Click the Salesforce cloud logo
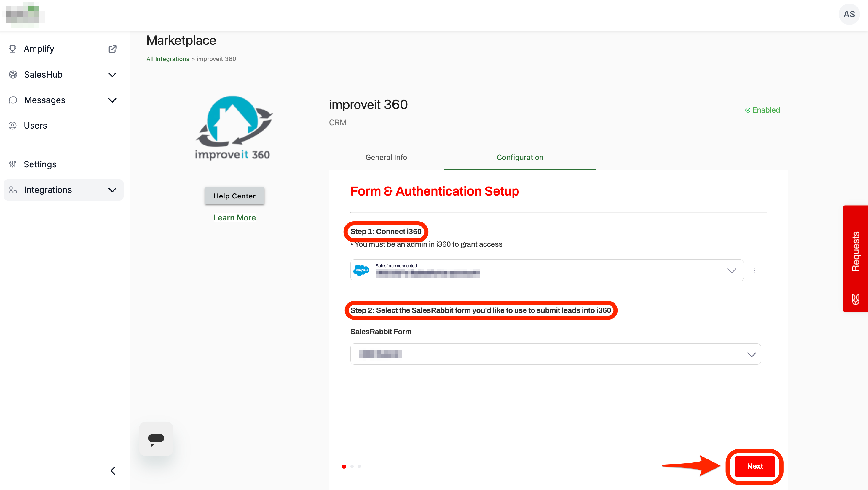The width and height of the screenshot is (868, 490). 362,270
